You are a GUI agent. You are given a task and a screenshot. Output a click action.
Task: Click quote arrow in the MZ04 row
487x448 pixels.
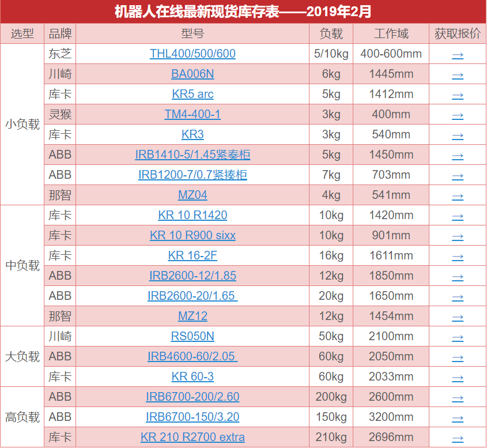point(458,196)
